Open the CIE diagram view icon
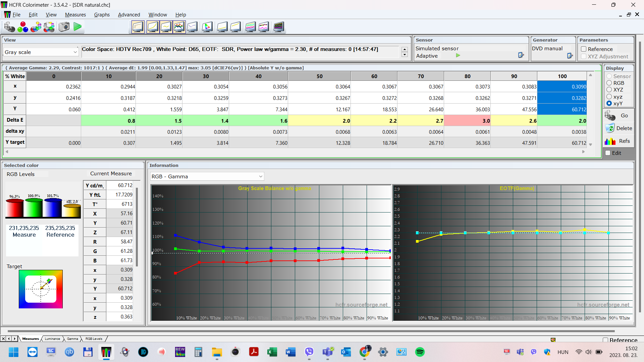 [207, 27]
